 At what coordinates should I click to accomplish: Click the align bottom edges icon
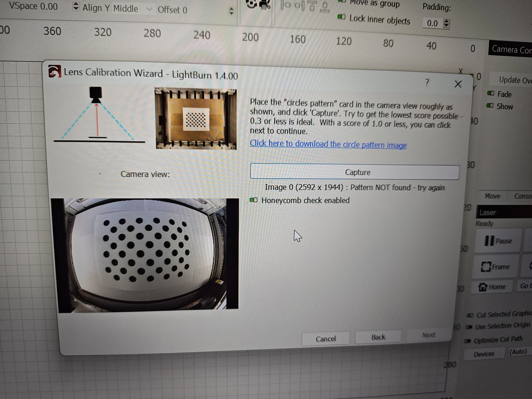[x=324, y=7]
